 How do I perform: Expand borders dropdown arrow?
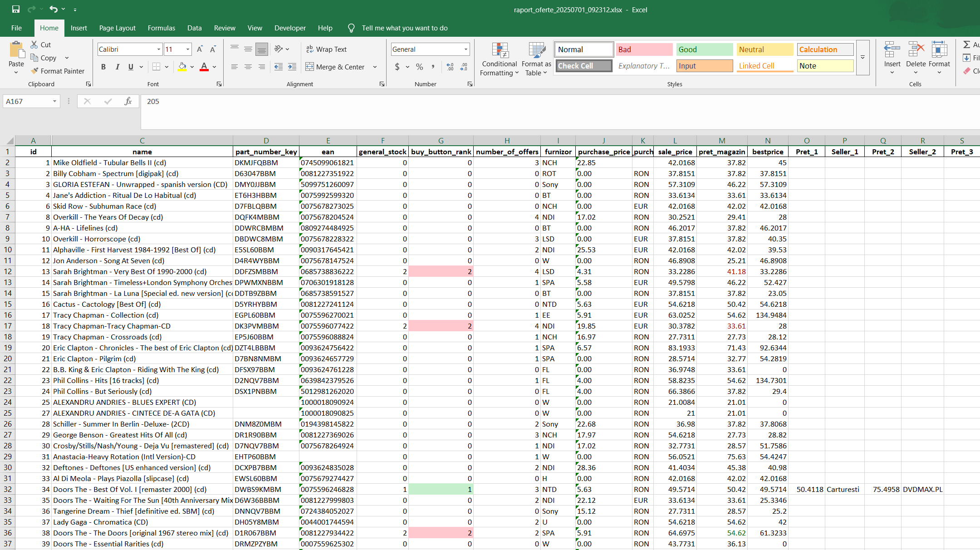pyautogui.click(x=167, y=67)
